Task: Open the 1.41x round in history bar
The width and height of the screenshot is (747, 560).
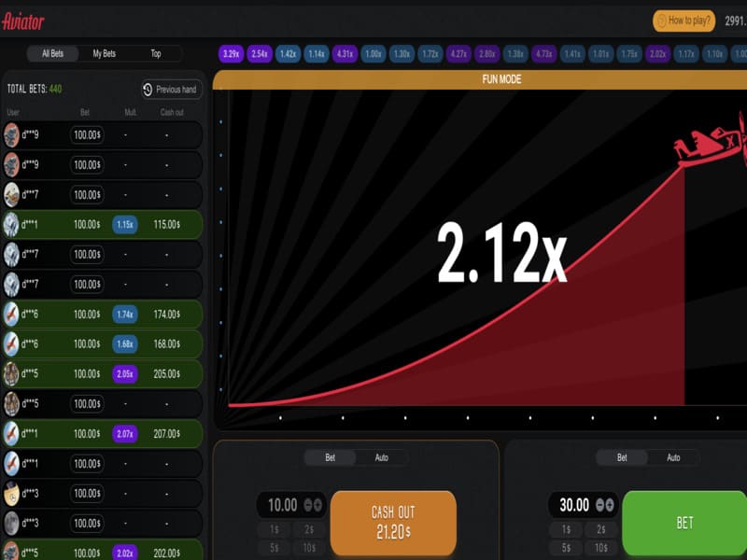Action: click(x=572, y=54)
